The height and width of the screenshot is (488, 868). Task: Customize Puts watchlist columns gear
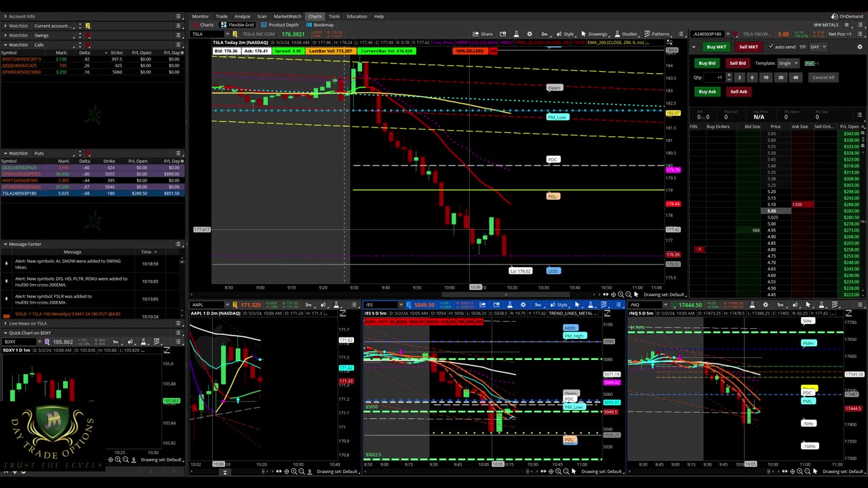(x=182, y=161)
